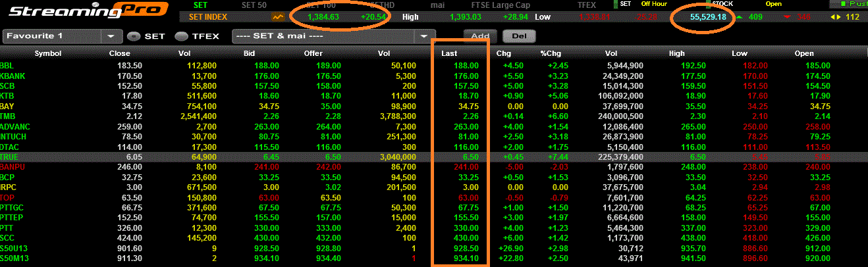Click the index High value 1,393.03
Image resolution: width=868 pixels, height=267 pixels.
466,17
